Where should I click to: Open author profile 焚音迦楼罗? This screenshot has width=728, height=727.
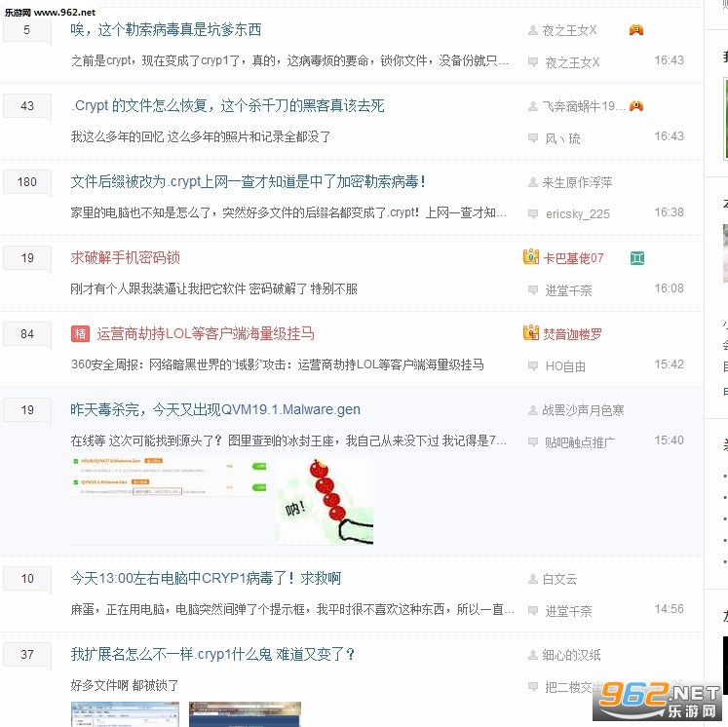572,334
